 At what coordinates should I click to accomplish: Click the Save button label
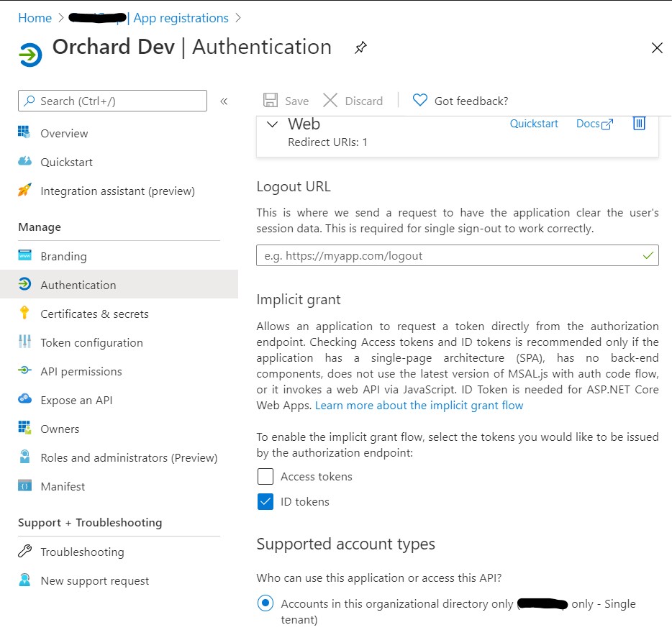296,101
